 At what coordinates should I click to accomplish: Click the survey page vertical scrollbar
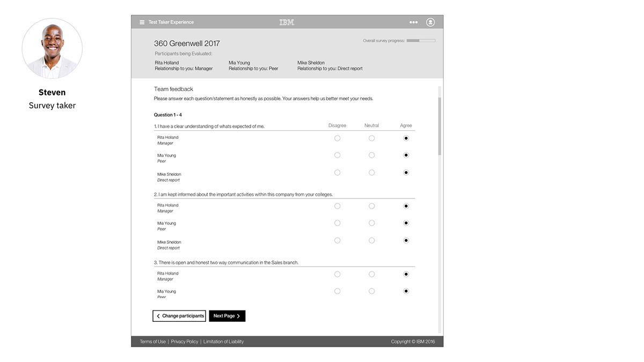pyautogui.click(x=440, y=126)
